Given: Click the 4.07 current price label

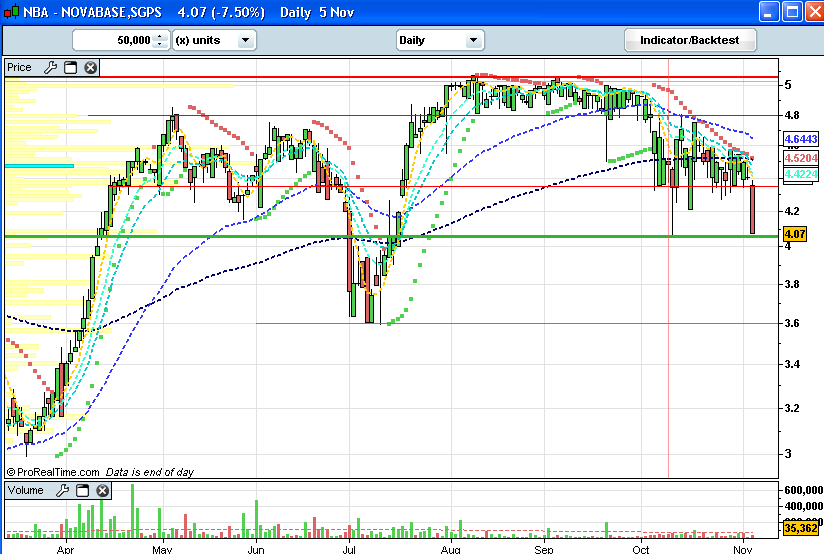Looking at the screenshot, I should [795, 234].
